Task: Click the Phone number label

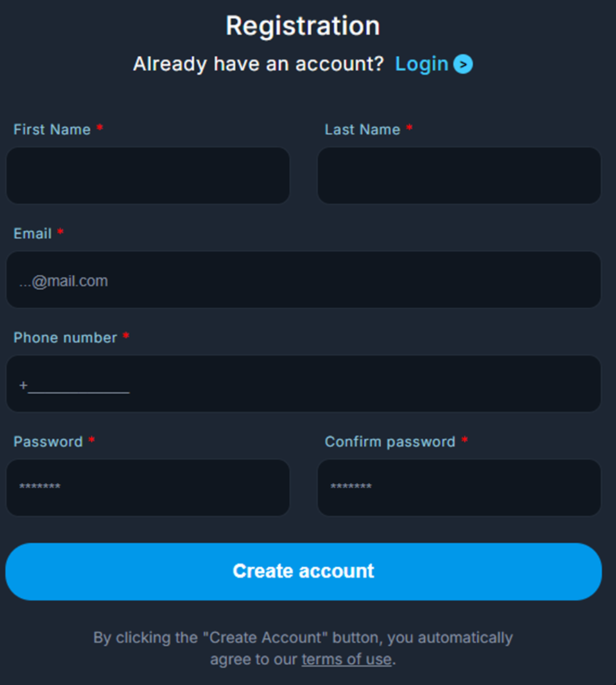Action: coord(65,338)
